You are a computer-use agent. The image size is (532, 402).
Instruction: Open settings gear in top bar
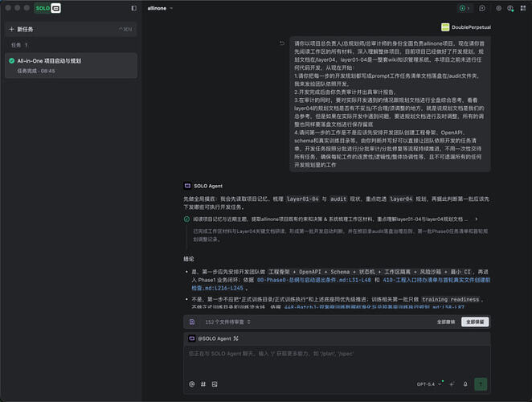pyautogui.click(x=498, y=8)
